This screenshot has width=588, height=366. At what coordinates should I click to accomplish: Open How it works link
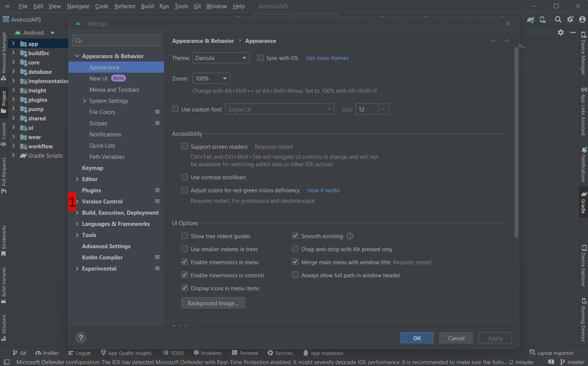(x=323, y=190)
